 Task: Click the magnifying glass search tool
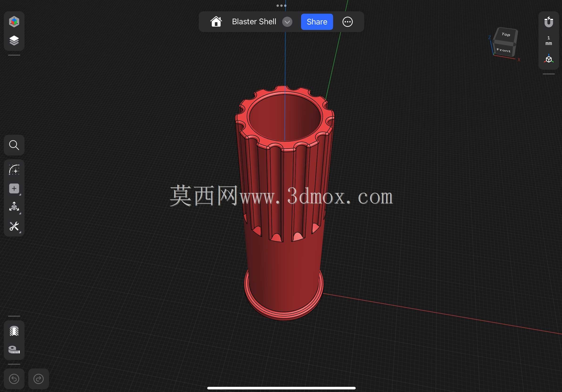[14, 145]
